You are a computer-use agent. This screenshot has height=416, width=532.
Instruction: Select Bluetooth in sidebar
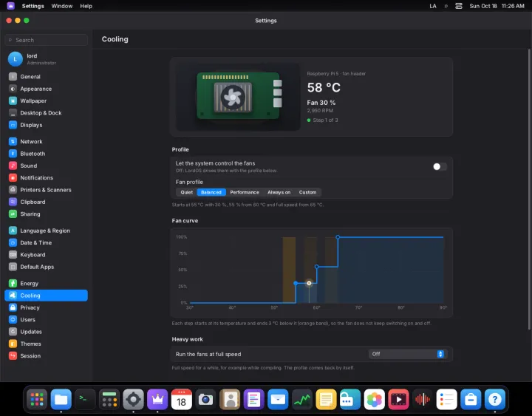tap(46, 154)
